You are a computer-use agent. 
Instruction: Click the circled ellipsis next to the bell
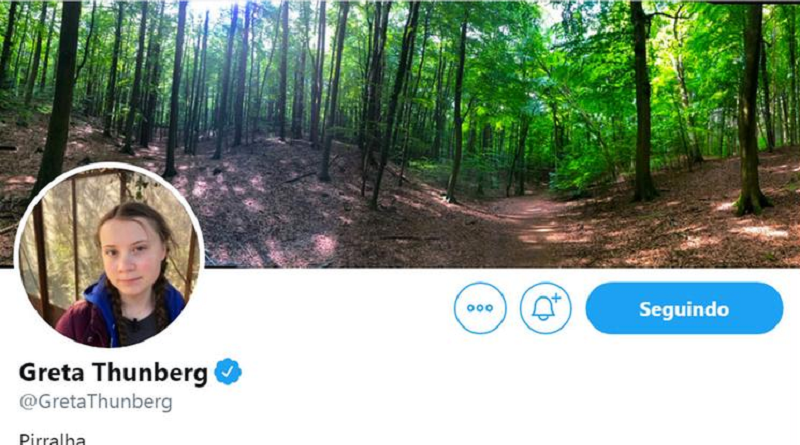pos(480,309)
